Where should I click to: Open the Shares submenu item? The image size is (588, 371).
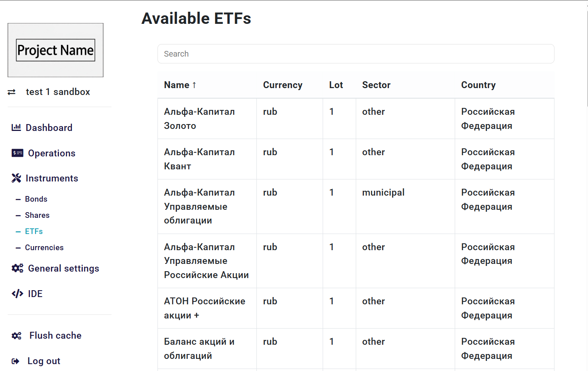click(37, 215)
